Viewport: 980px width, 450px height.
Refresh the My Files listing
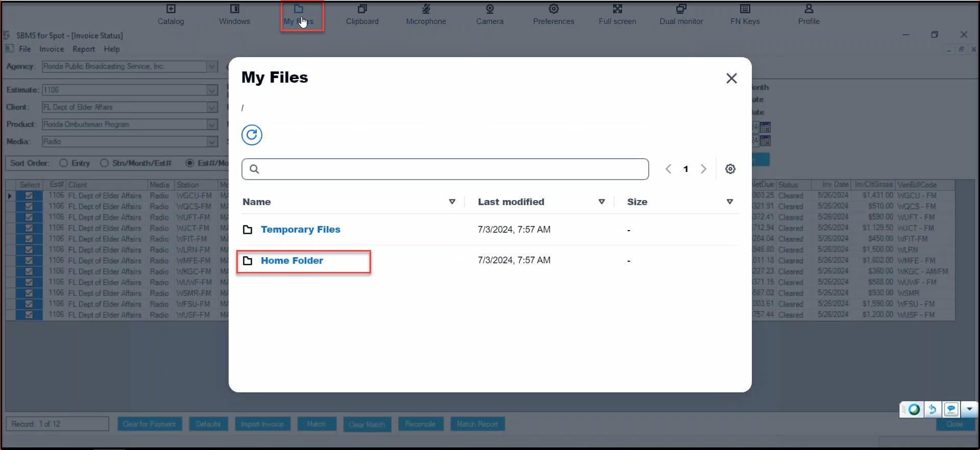252,135
